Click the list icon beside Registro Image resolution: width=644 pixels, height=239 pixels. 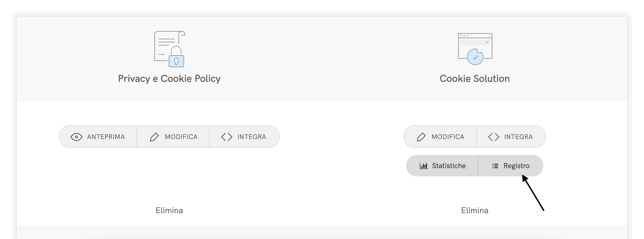coord(495,166)
